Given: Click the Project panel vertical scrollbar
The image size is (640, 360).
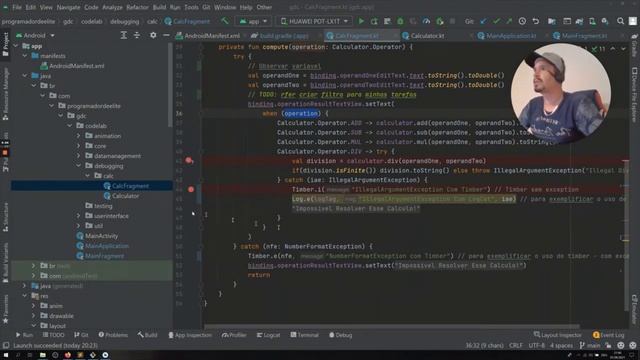Looking at the screenshot, I should pyautogui.click(x=170, y=84).
